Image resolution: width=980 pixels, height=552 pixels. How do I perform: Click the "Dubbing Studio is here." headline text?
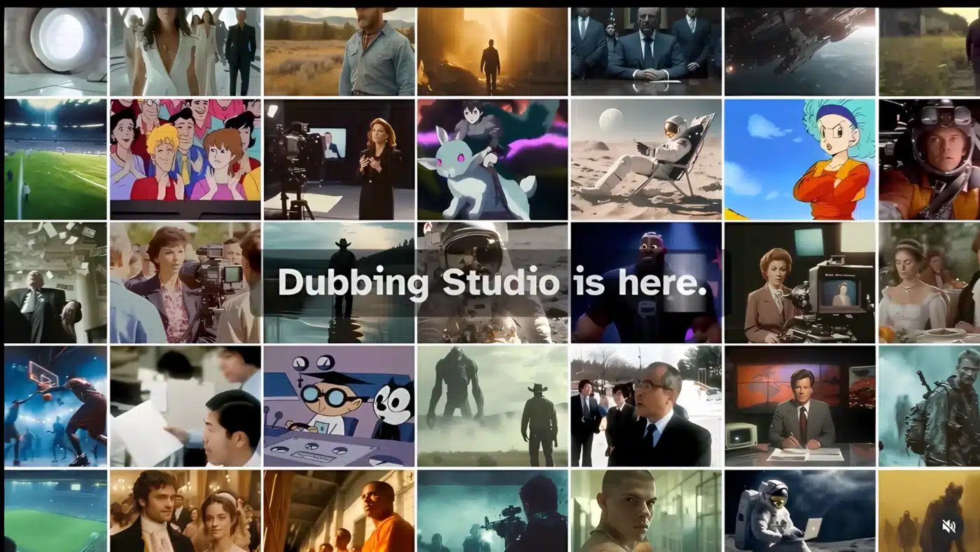pos(492,282)
